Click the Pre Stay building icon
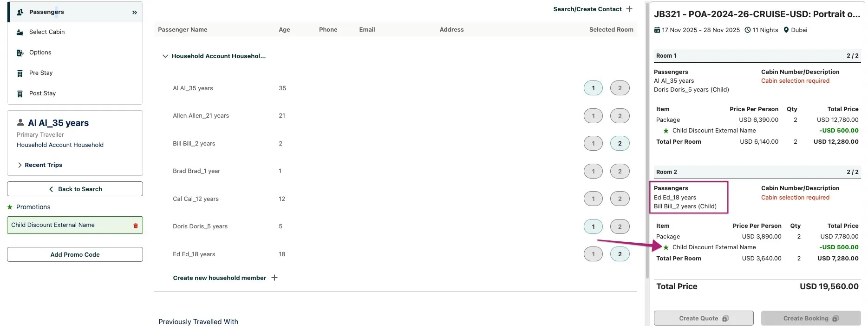The image size is (868, 326). [x=20, y=73]
